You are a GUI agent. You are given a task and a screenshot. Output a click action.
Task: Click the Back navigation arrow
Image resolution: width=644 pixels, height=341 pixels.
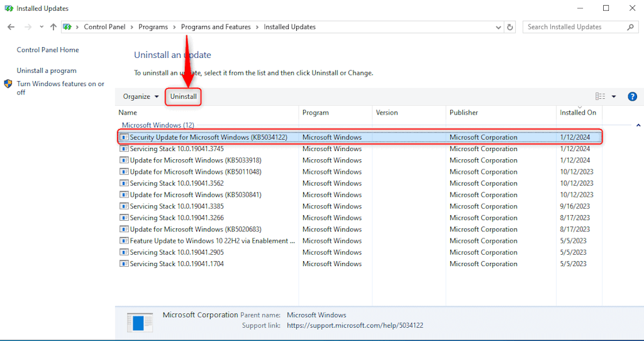(x=11, y=27)
